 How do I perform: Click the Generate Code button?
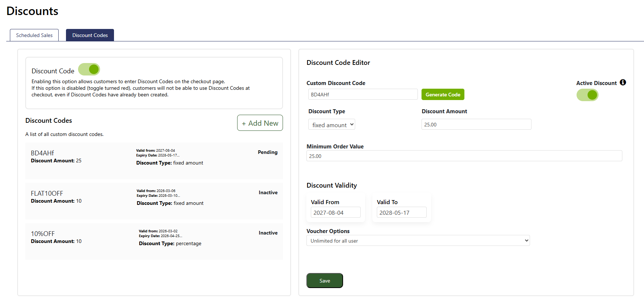(x=443, y=95)
